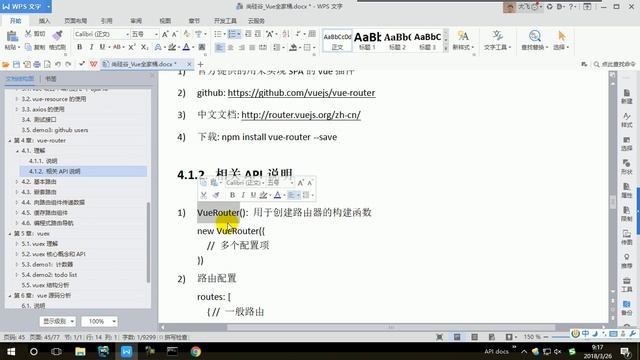Screen dimensions: 640x360
Task: Click the 点此查找命令 command search box
Action: point(616,64)
